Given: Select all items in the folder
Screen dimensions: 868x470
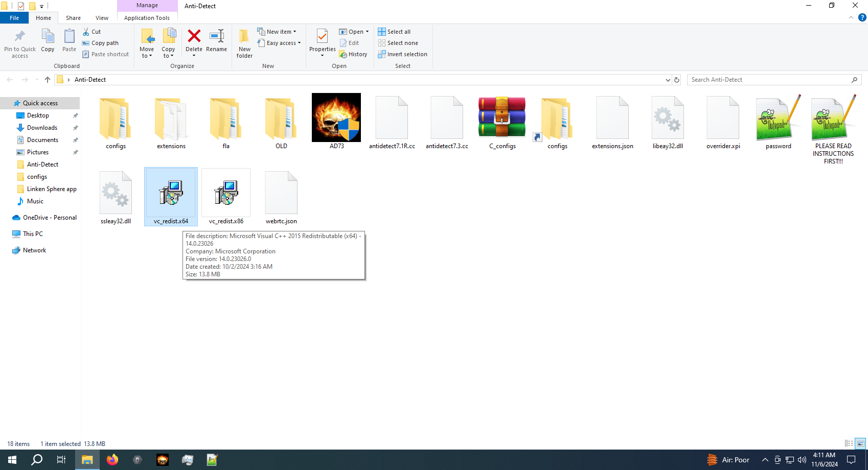Looking at the screenshot, I should click(x=394, y=31).
